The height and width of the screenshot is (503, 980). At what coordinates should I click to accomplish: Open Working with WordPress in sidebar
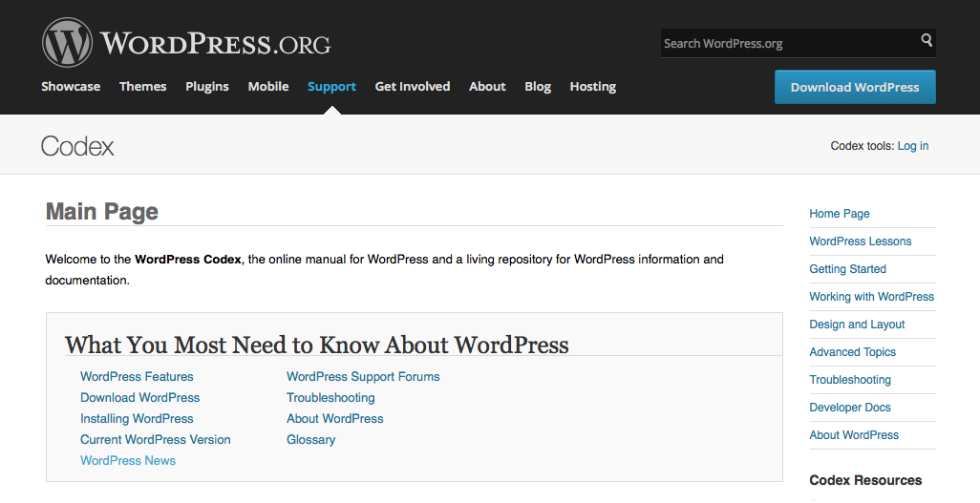click(872, 297)
